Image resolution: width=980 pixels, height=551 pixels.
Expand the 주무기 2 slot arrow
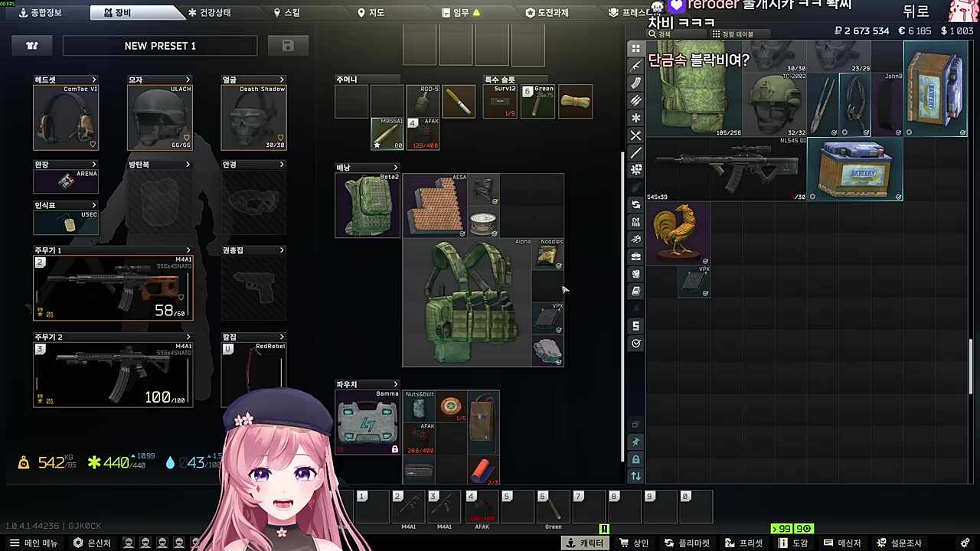188,337
